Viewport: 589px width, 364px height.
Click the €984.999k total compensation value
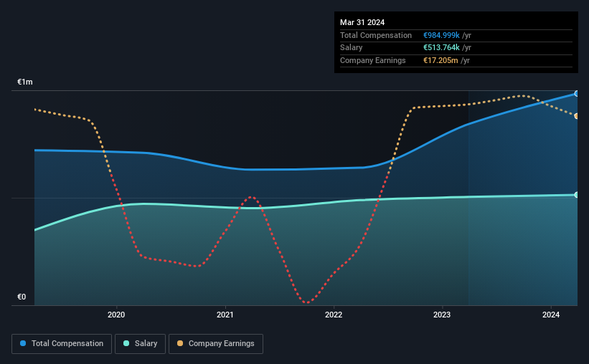coord(441,35)
